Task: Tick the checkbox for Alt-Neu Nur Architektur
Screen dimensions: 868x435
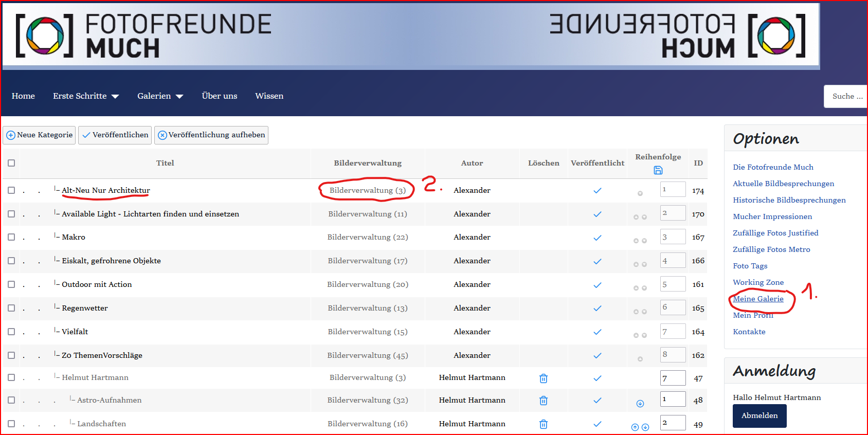Action: pos(11,190)
